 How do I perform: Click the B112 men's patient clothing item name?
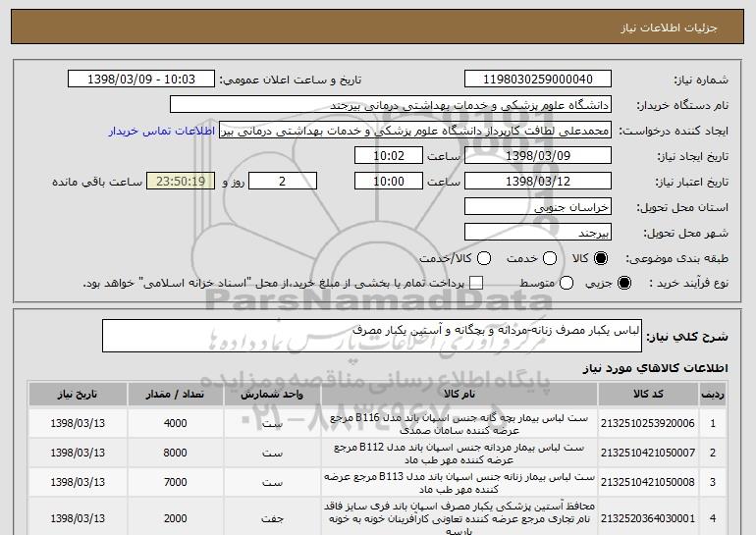[x=459, y=454]
